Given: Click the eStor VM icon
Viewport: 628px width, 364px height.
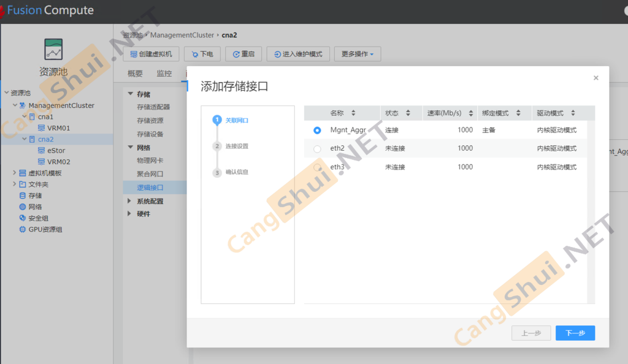Looking at the screenshot, I should point(41,150).
